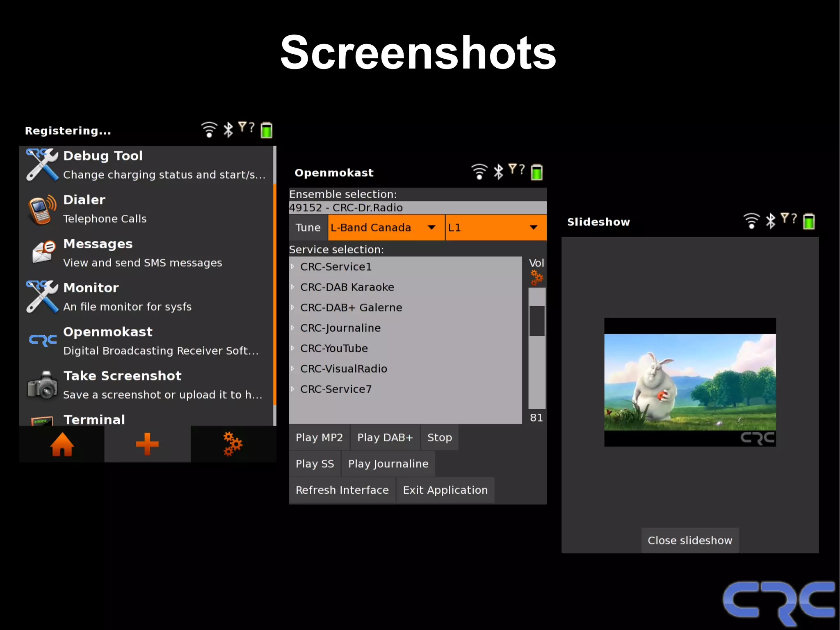840x630 pixels.
Task: Click Exit Application button
Action: point(445,490)
